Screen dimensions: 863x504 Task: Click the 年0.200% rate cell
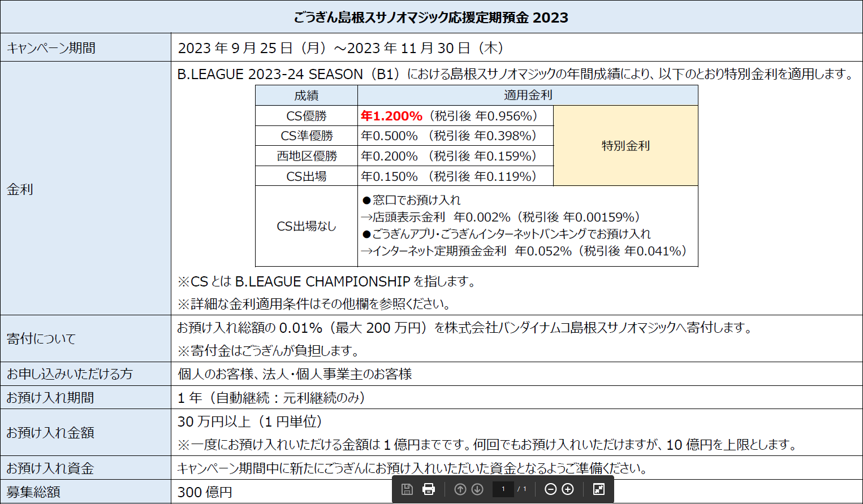click(455, 156)
